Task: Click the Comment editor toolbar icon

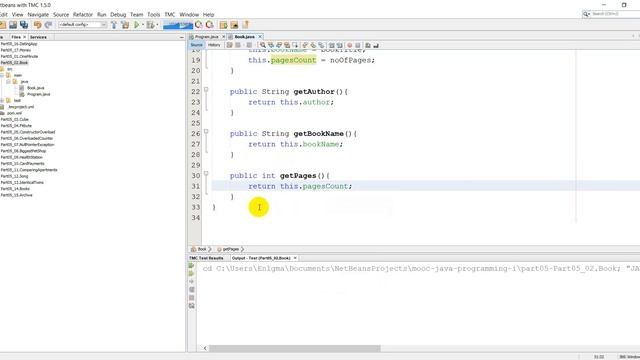Action: coord(367,45)
